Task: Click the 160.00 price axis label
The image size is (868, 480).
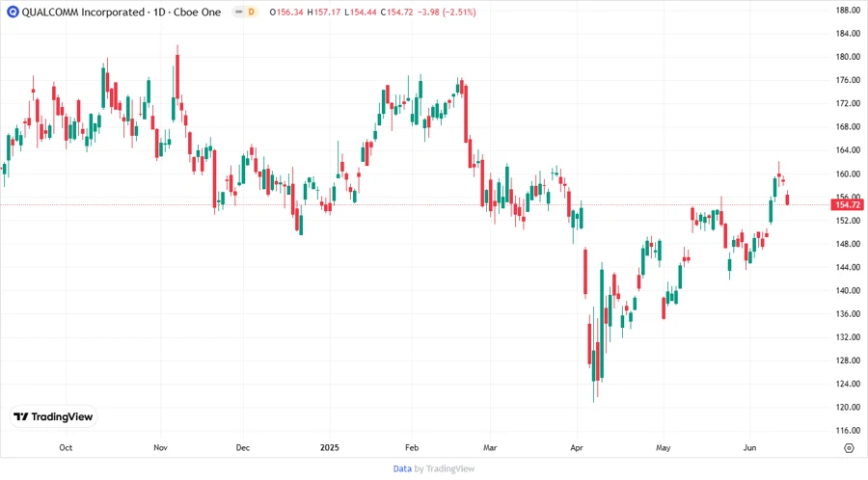Action: coord(848,173)
